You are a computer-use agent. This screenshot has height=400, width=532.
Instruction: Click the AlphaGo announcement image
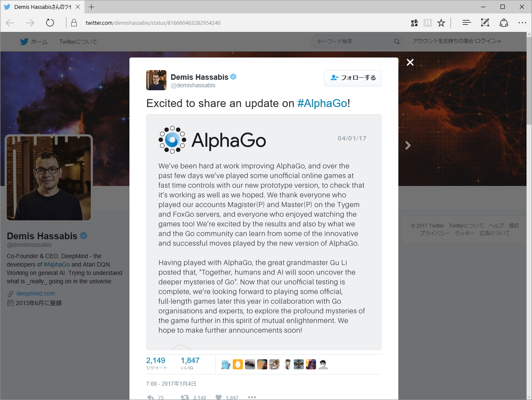(x=264, y=232)
